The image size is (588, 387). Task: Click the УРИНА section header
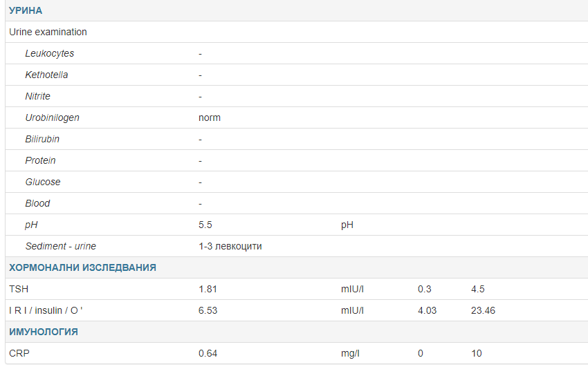(x=26, y=10)
